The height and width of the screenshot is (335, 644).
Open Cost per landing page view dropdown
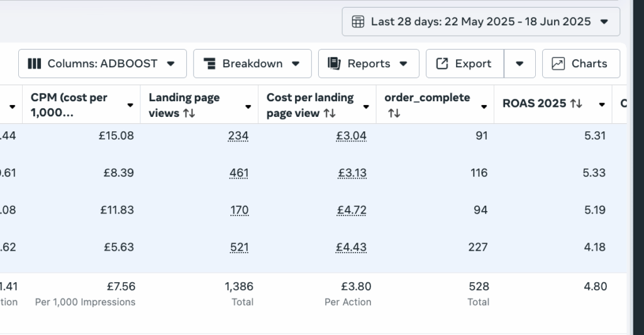(366, 106)
